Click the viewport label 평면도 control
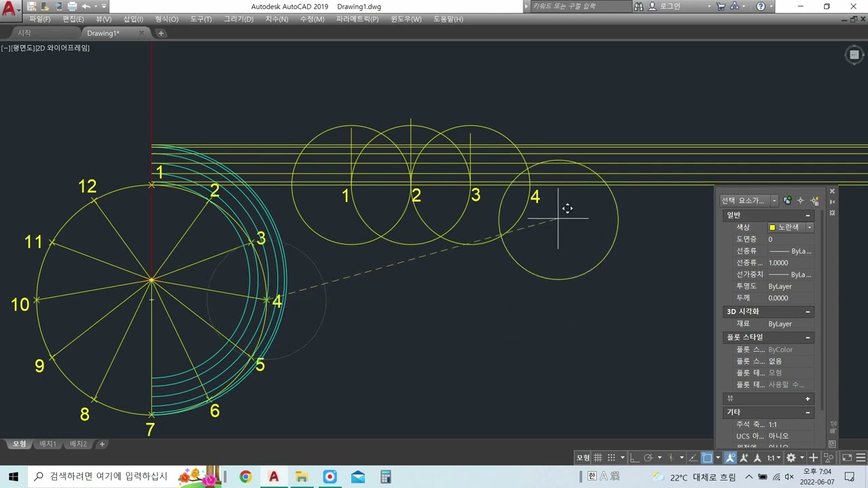 (x=22, y=48)
